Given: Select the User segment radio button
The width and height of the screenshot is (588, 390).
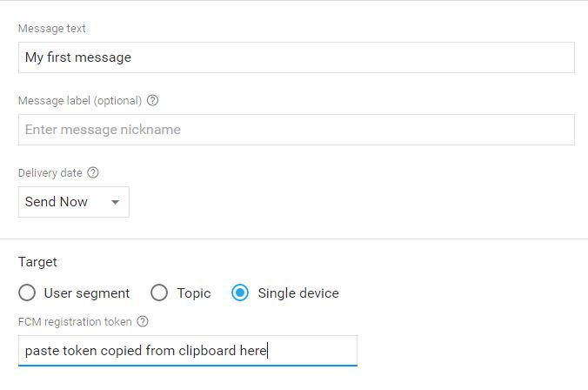Looking at the screenshot, I should coord(27,293).
